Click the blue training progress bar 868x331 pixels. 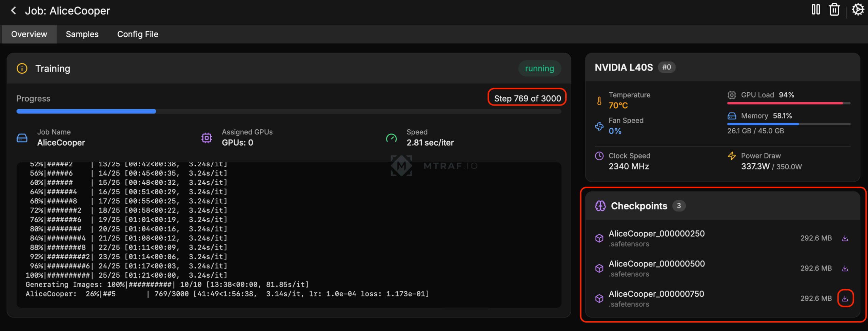[x=86, y=111]
